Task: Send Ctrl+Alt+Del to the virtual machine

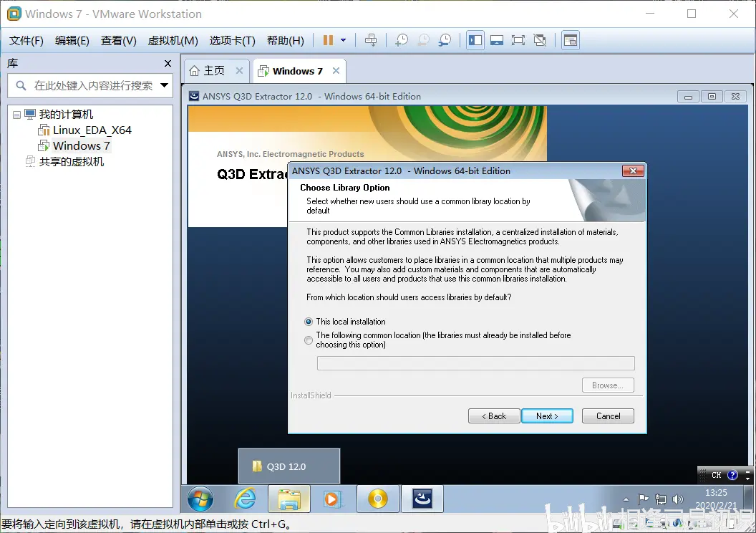Action: [x=371, y=41]
